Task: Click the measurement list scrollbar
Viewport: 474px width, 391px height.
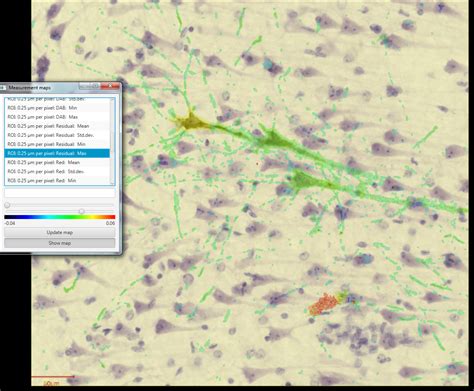Action: tap(112, 142)
